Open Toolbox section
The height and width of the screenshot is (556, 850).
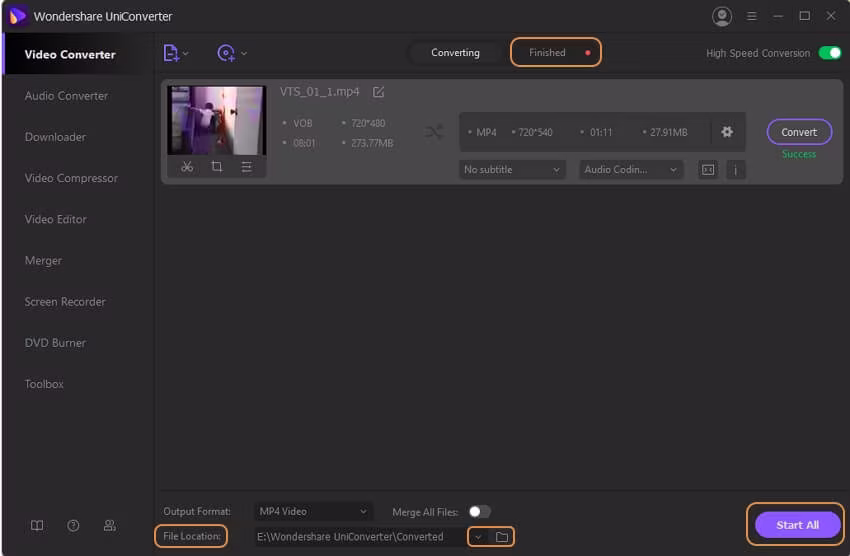(x=44, y=384)
